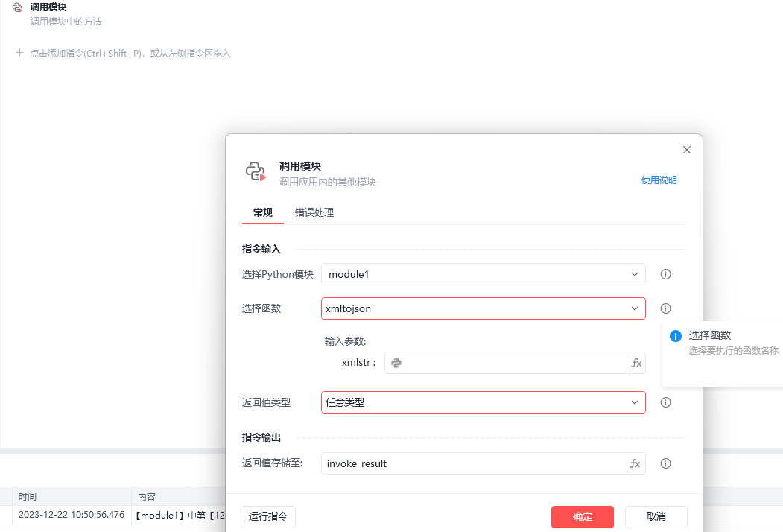The image size is (783, 532).
Task: Switch to the 常规 tab
Action: tap(263, 213)
